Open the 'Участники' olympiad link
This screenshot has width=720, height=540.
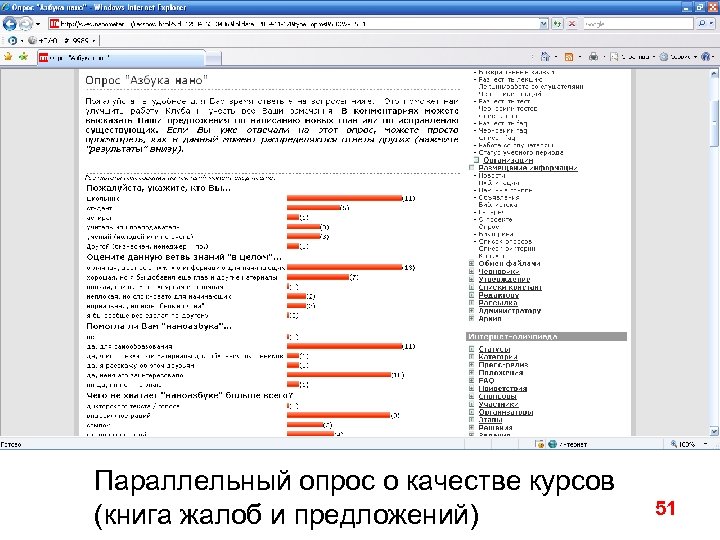[498, 404]
